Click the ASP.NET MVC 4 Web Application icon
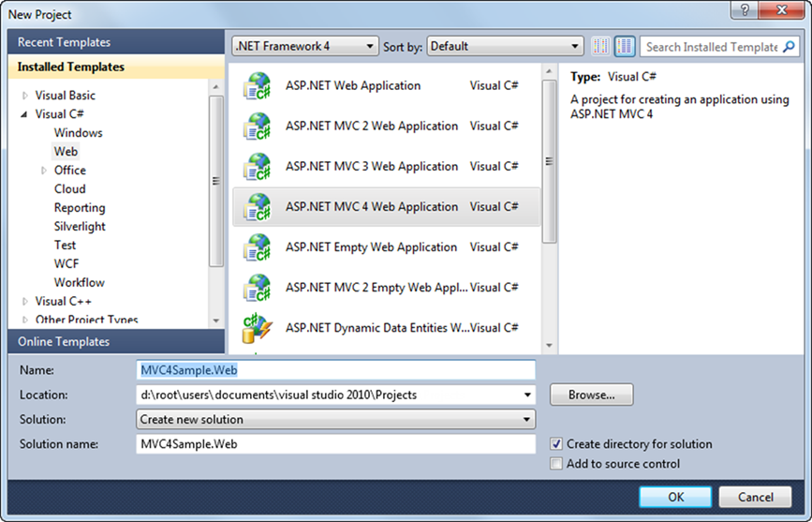 [257, 207]
